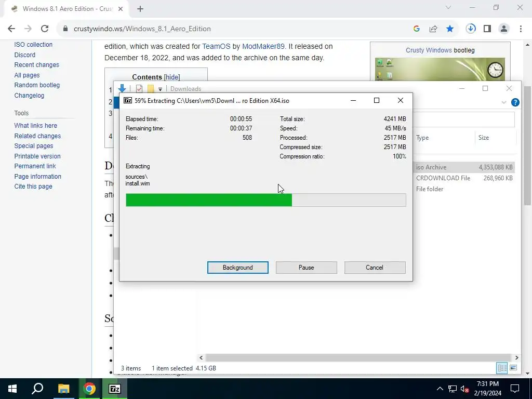Open a new Chrome tab
The height and width of the screenshot is (399, 532).
[140, 9]
